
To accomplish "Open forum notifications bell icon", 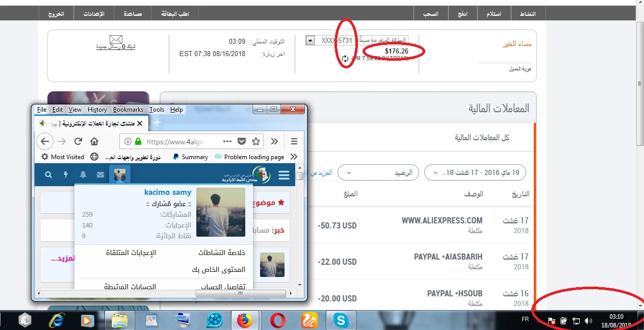I will (x=83, y=175).
